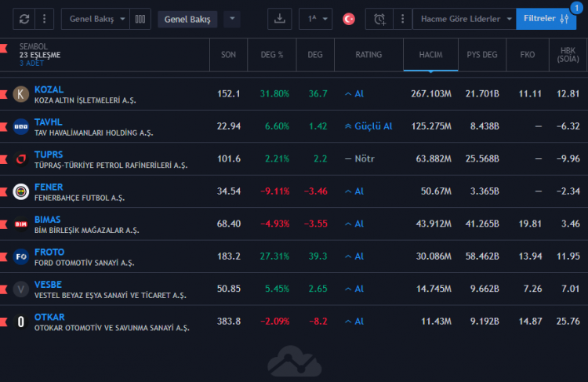
Task: Select the highlighted Genel Bakış tab
Action: [187, 19]
